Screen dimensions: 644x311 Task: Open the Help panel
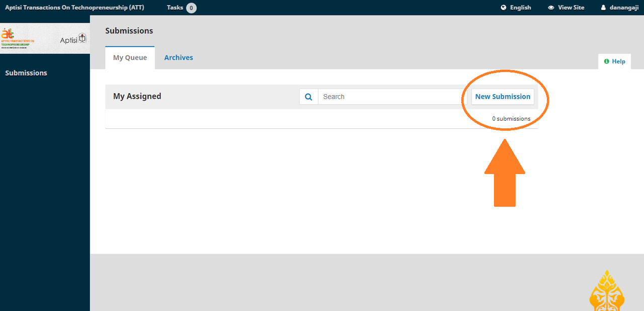tap(614, 61)
